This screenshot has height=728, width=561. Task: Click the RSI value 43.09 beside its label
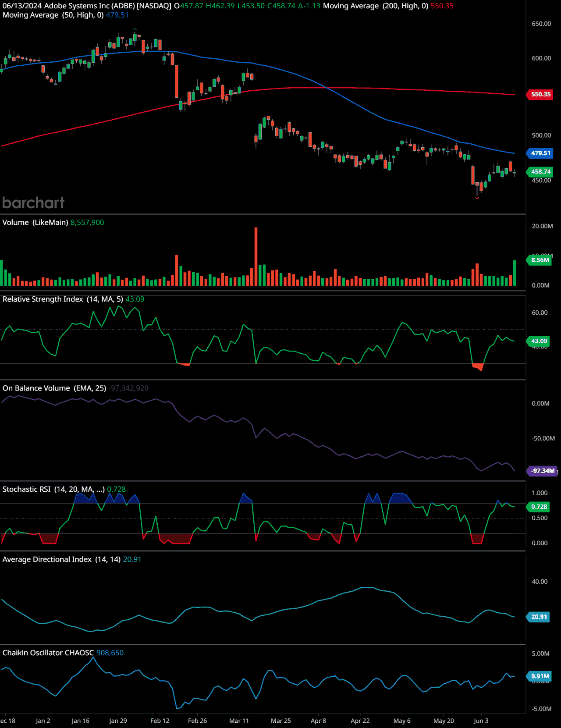(x=135, y=299)
